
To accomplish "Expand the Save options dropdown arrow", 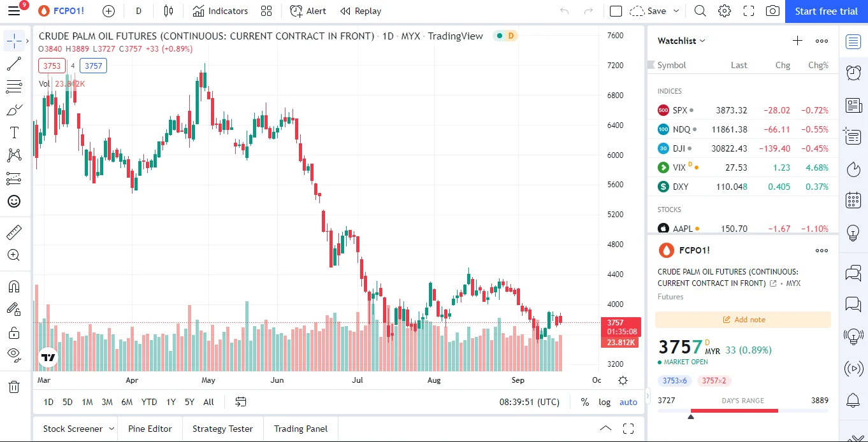I will [x=676, y=11].
